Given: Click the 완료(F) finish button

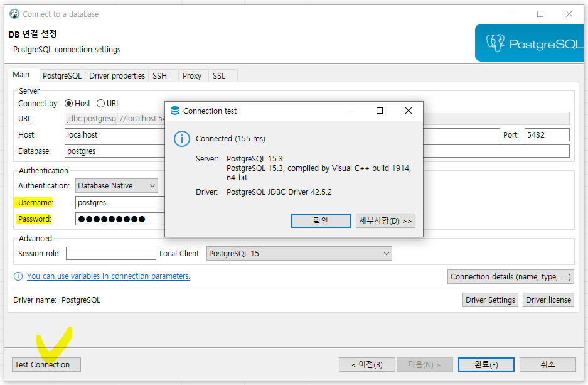Looking at the screenshot, I should pos(486,365).
